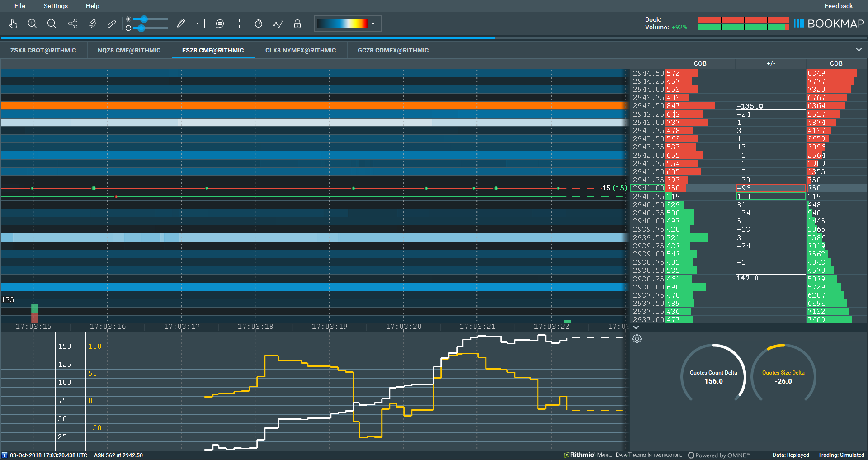Screen dimensions: 868x460
Task: Click the +/- column filter header
Action: (774, 64)
